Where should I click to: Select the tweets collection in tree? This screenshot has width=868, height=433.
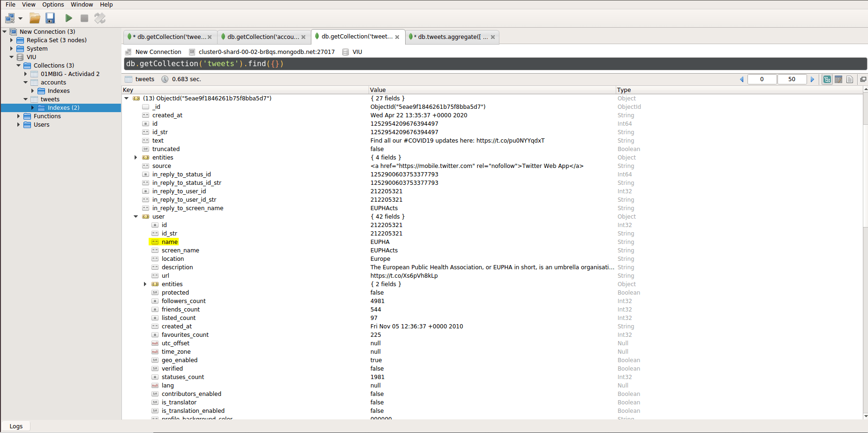tap(50, 99)
